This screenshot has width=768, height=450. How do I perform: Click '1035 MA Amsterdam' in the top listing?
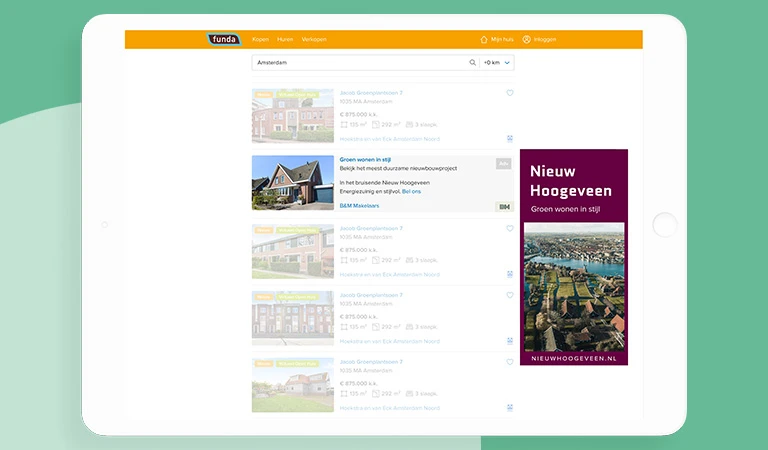(x=366, y=102)
